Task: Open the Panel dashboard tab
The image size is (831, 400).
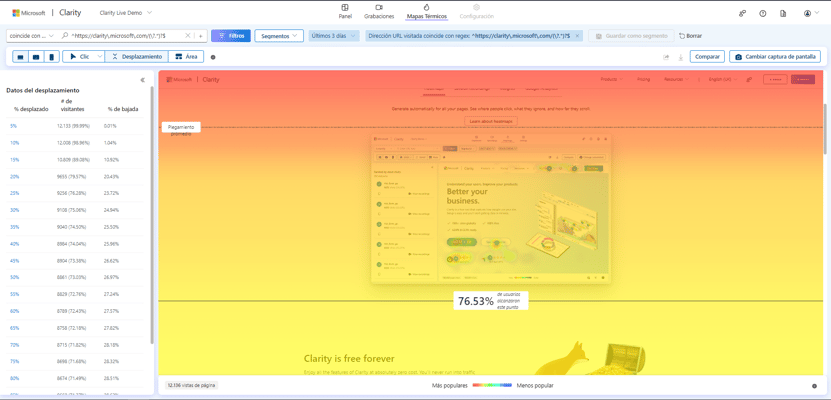Action: click(x=345, y=11)
